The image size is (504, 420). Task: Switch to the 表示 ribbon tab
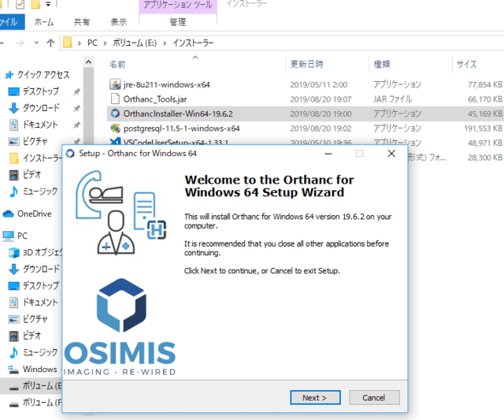(118, 22)
